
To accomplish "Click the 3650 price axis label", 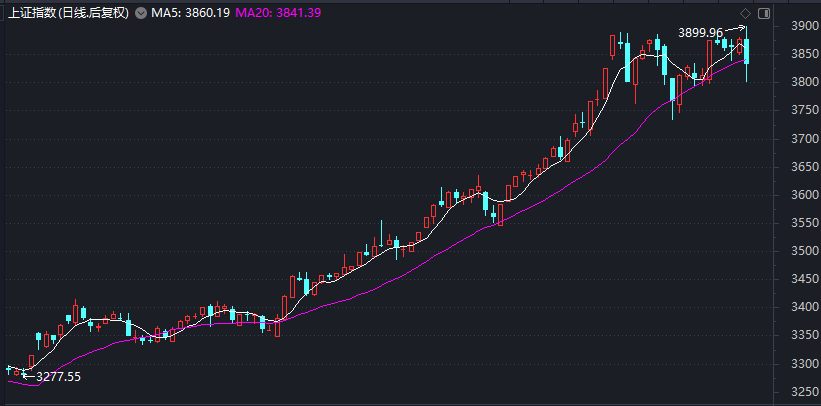I will pyautogui.click(x=805, y=167).
